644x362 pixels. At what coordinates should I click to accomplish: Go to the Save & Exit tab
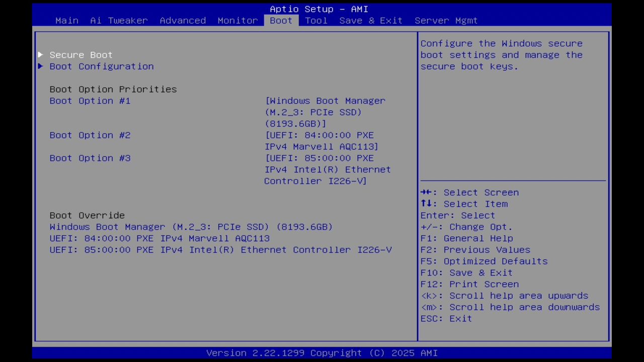(x=370, y=20)
